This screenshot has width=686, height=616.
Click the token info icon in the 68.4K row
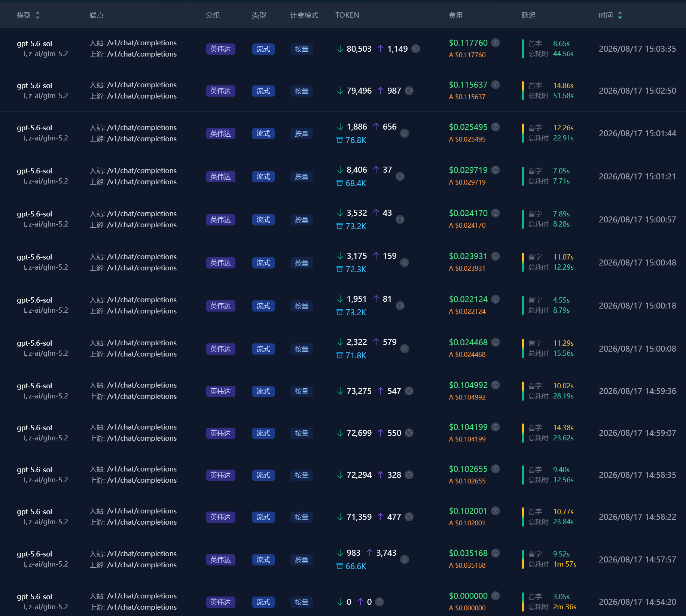[x=400, y=176]
